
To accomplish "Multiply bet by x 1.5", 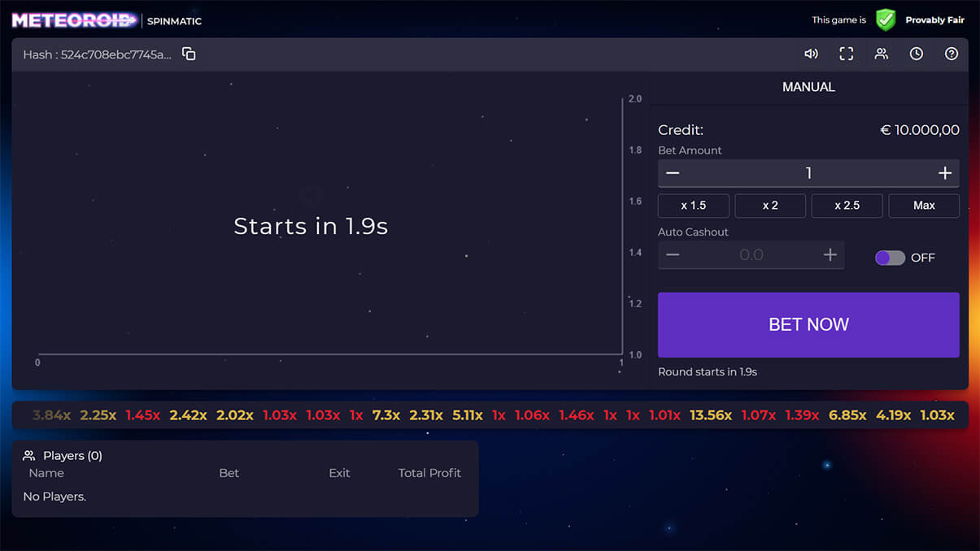I will [x=693, y=206].
